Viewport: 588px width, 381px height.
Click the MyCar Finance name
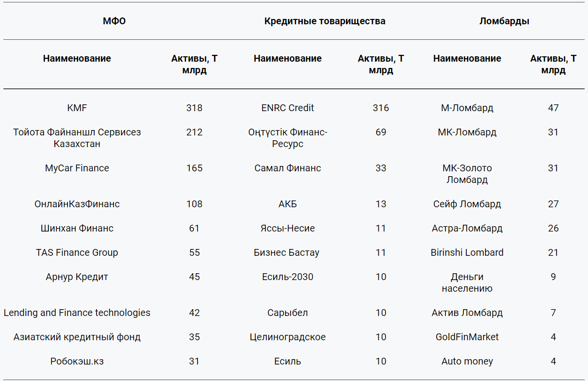point(77,168)
